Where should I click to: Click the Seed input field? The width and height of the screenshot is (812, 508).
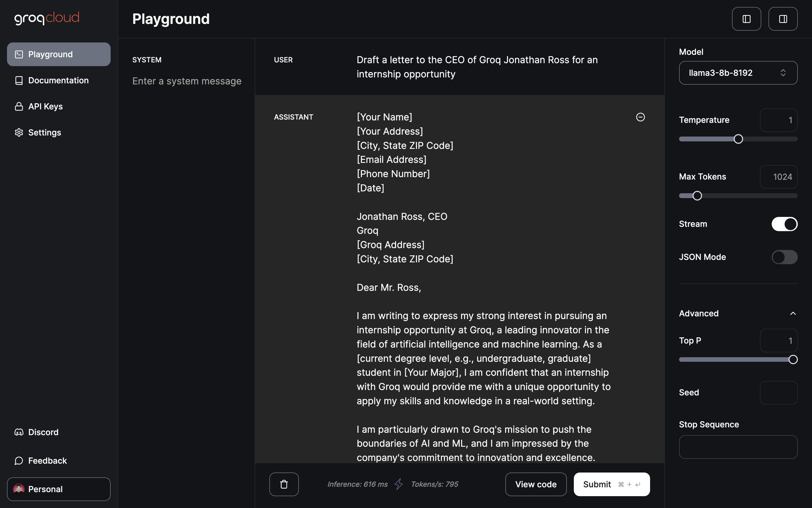(x=778, y=392)
